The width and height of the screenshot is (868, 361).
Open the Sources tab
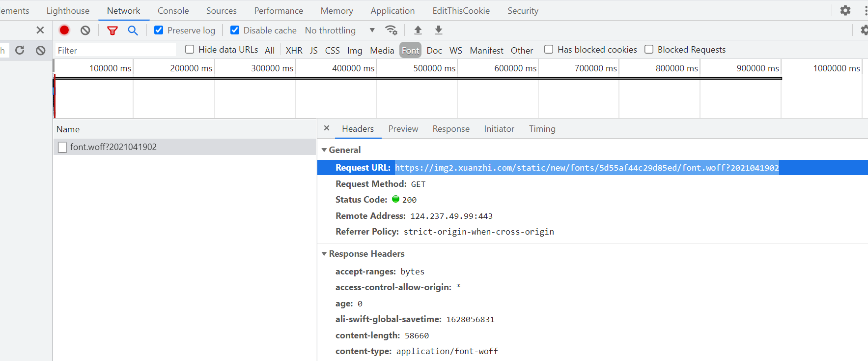[222, 10]
